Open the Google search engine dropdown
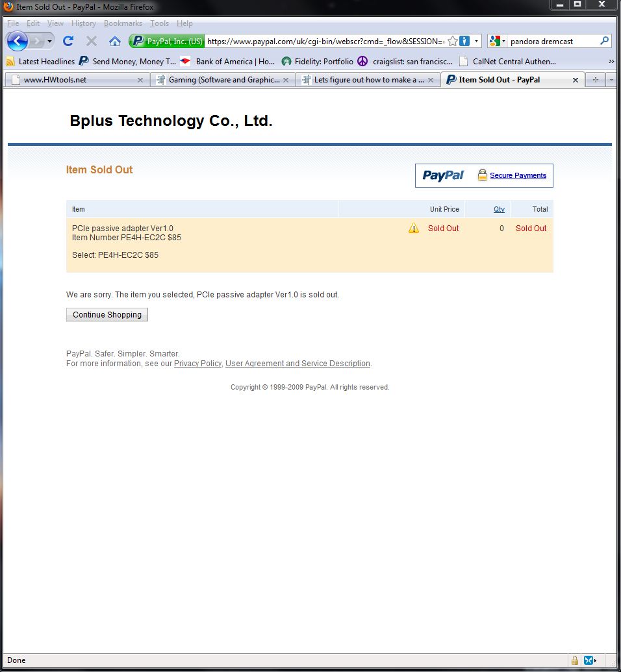This screenshot has width=621, height=672. (x=498, y=41)
